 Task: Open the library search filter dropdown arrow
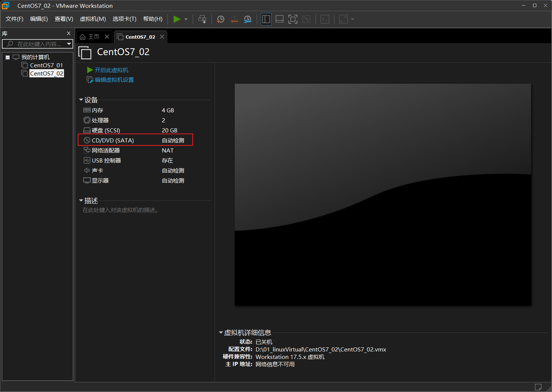point(69,44)
